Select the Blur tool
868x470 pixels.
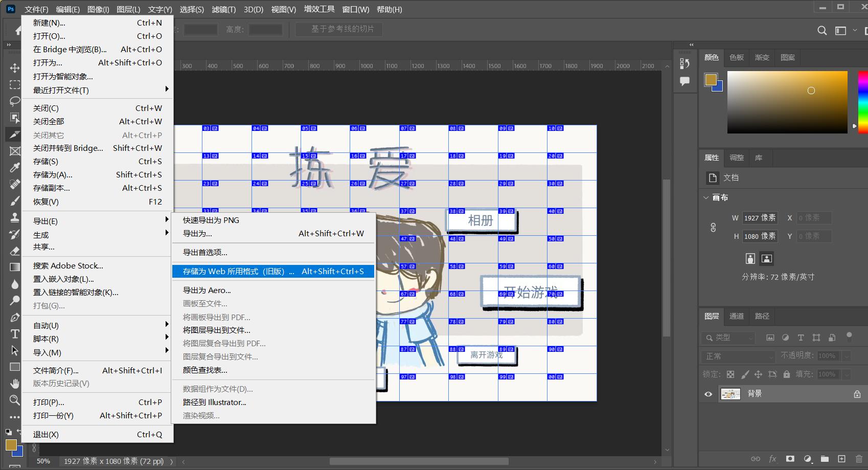coord(15,284)
